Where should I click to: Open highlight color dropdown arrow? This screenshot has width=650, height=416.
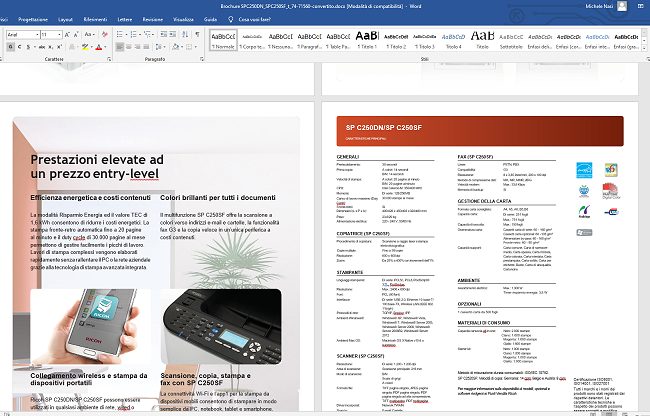click(x=92, y=47)
